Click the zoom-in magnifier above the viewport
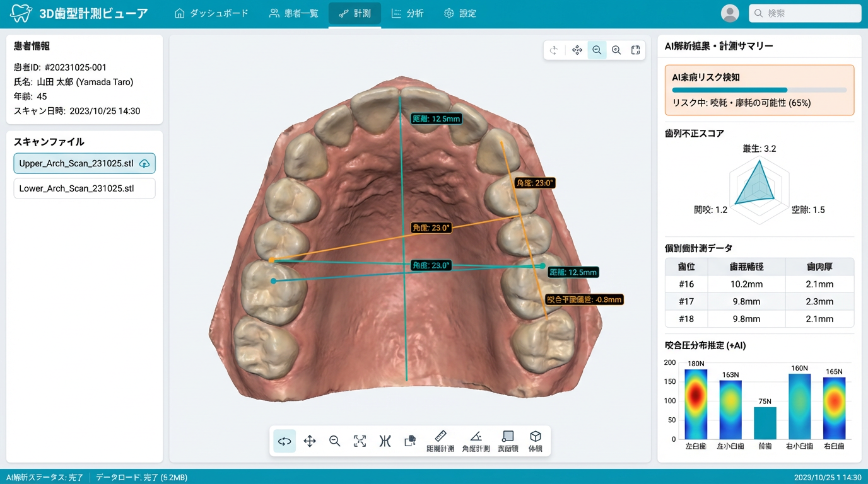 pyautogui.click(x=616, y=50)
